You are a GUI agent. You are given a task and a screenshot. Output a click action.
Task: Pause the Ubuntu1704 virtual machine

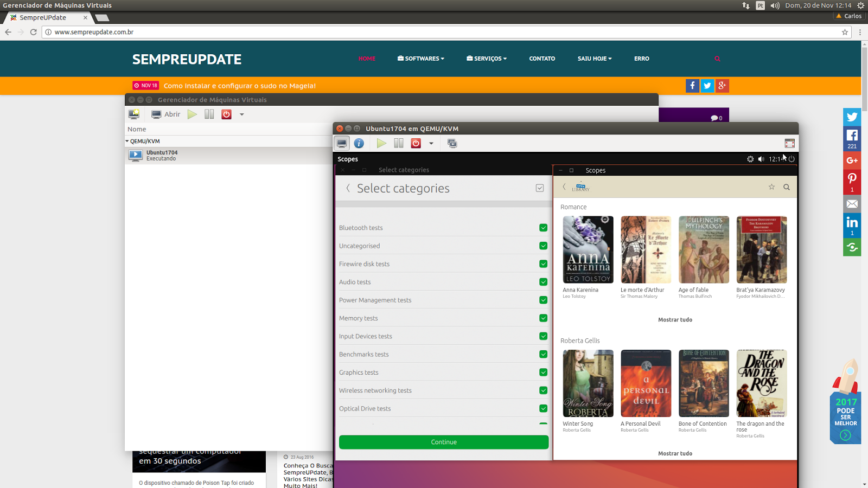[x=399, y=143]
